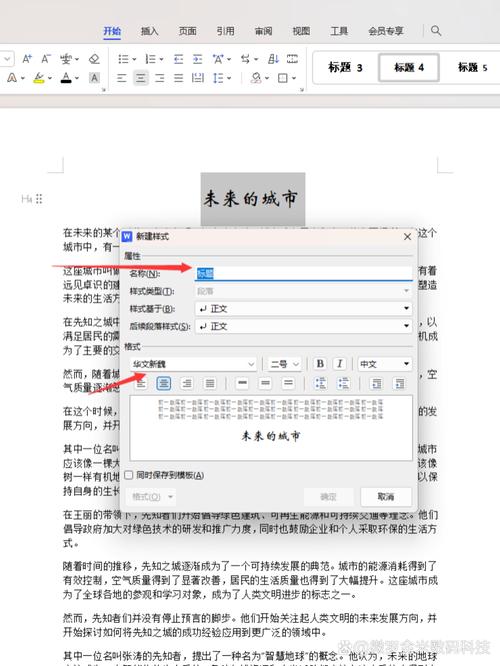
Task: Increase paragraph indent in the ribbon
Action: click(198, 59)
